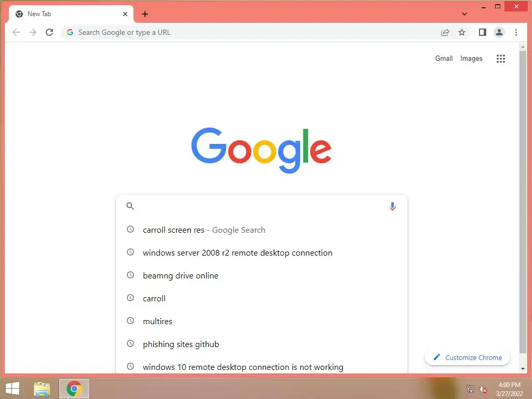This screenshot has height=399, width=532.
Task: Open the side panel icon
Action: (x=483, y=32)
